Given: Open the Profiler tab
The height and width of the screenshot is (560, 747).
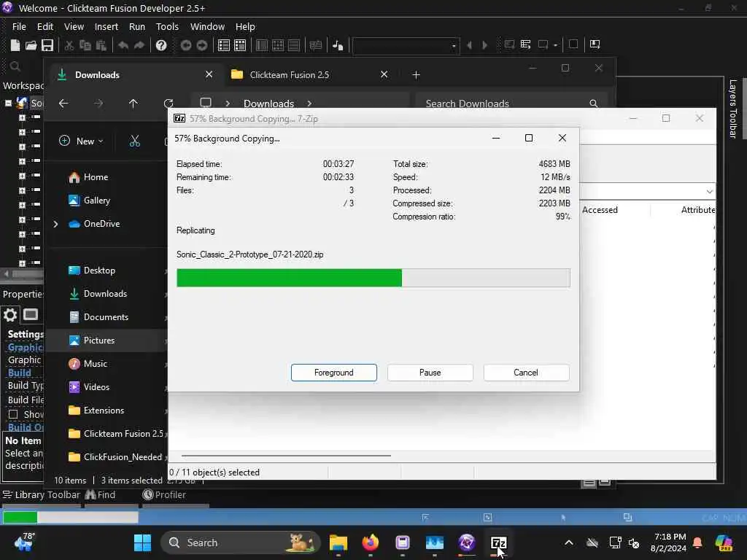Looking at the screenshot, I should coord(164,495).
